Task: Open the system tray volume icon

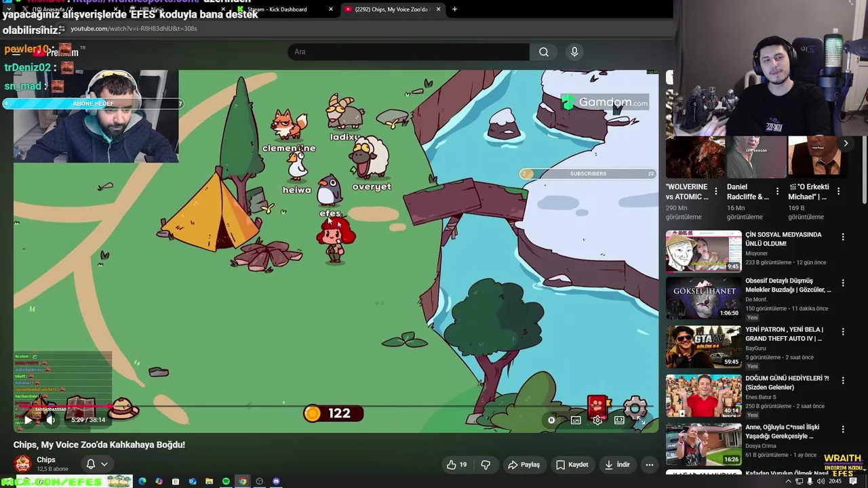Action: [821, 481]
